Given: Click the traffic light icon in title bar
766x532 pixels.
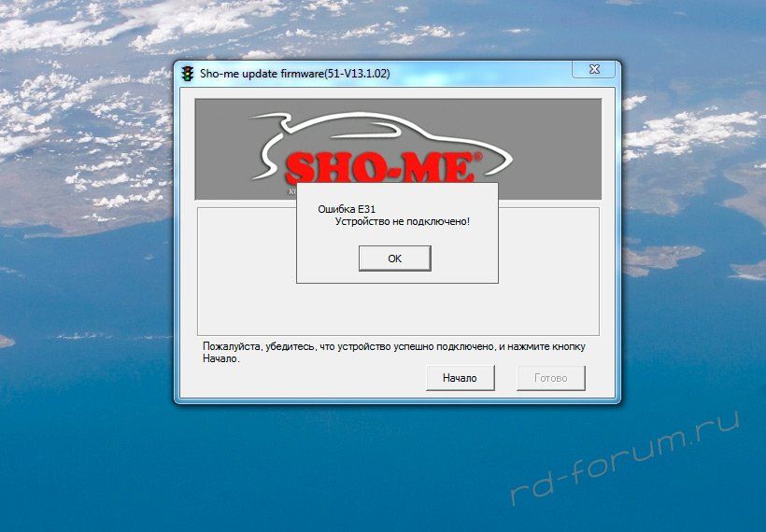Looking at the screenshot, I should point(187,74).
